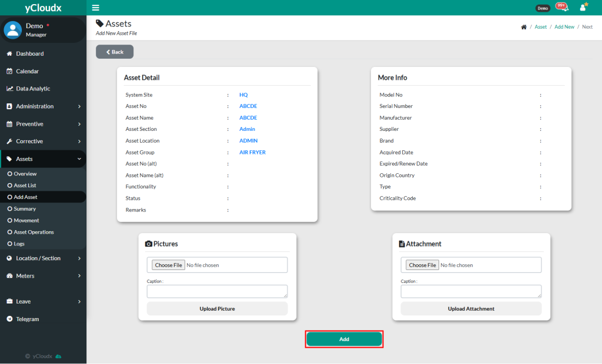Expand the Preventive menu
The image size is (602, 364).
click(x=43, y=124)
